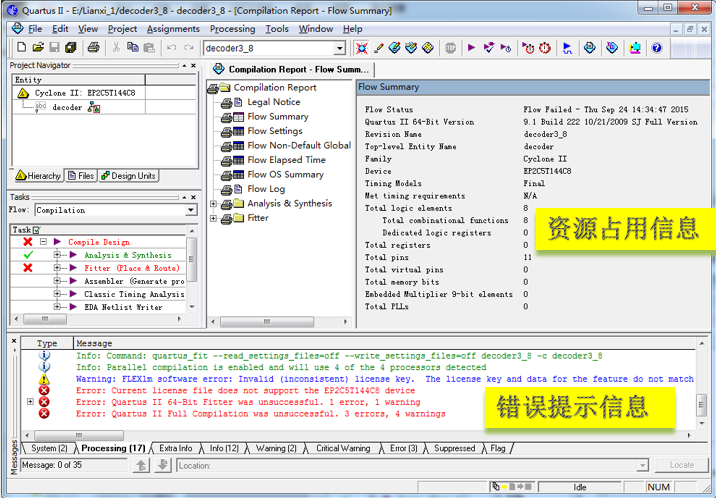
Task: Expand the Classic Timing Analysis task
Action: [57, 294]
